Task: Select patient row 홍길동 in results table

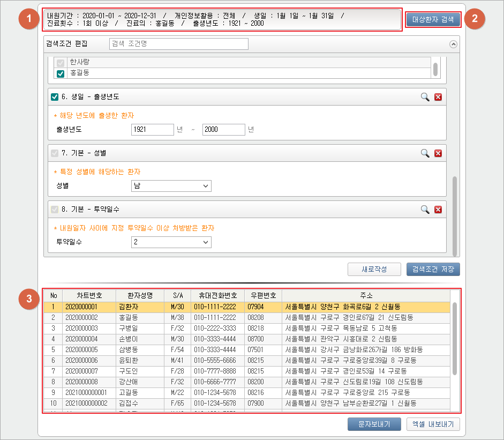Action: coord(247,317)
